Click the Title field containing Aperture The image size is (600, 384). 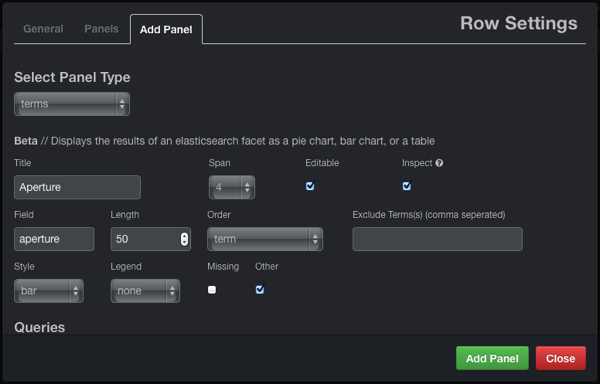click(x=77, y=187)
